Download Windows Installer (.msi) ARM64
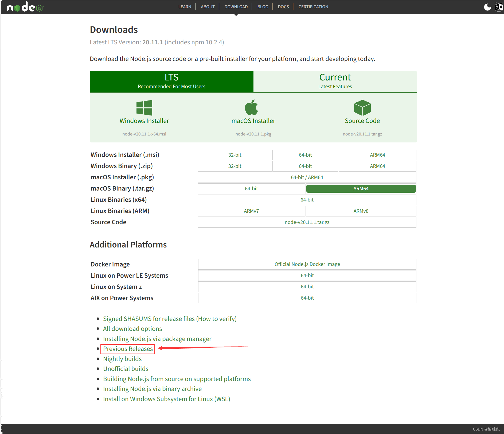This screenshot has height=434, width=504. tap(377, 155)
